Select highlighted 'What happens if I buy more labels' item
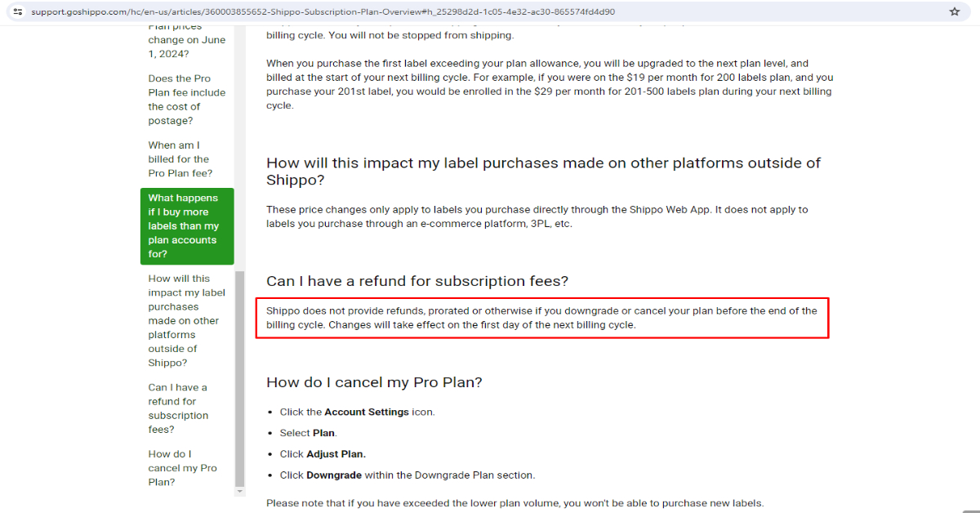 coord(187,226)
